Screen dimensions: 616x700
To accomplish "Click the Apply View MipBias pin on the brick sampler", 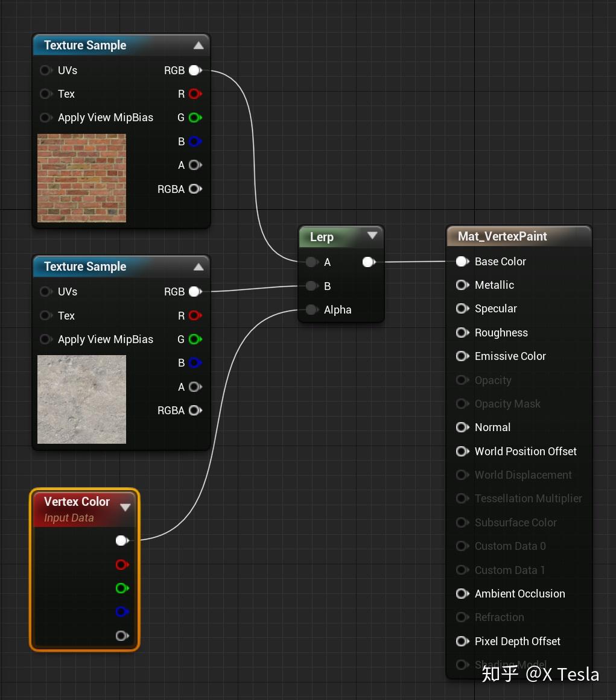I will pos(46,118).
